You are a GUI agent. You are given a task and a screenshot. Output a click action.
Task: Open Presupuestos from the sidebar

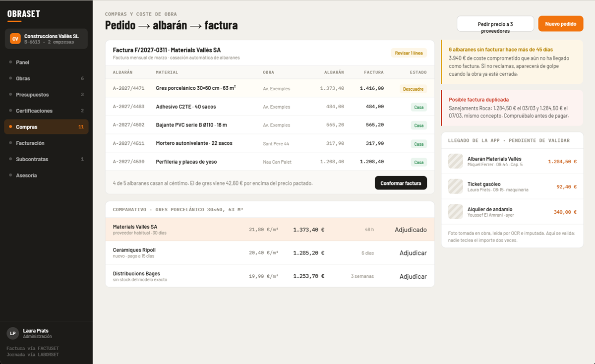[x=46, y=95]
